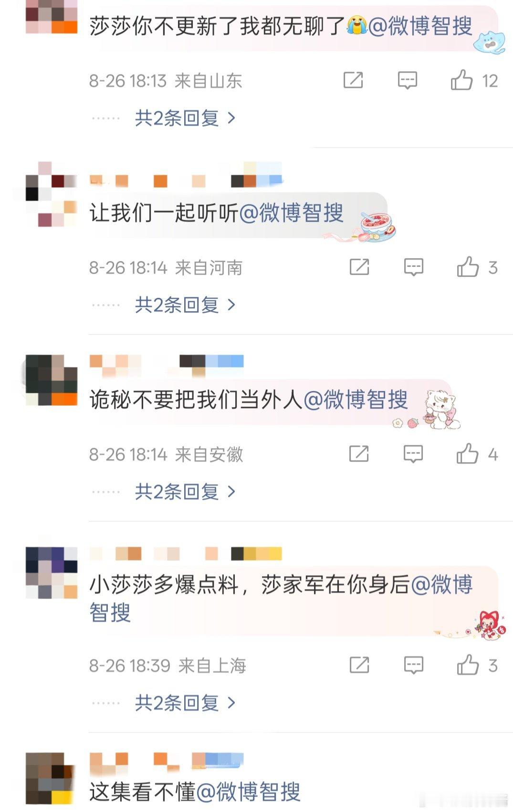
Task: Open @微博智搜 mention in 让我们一起听听 comment
Action: tap(291, 213)
